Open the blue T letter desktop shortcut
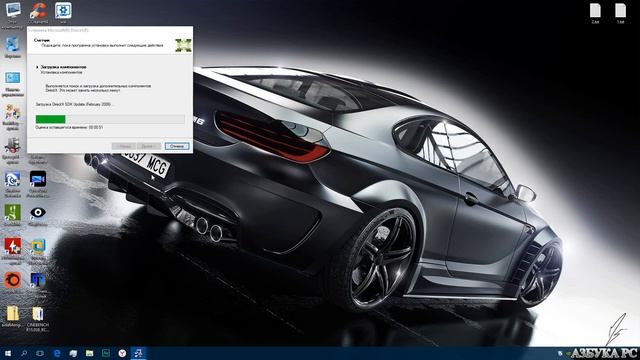This screenshot has width=640, height=360. coord(38,280)
